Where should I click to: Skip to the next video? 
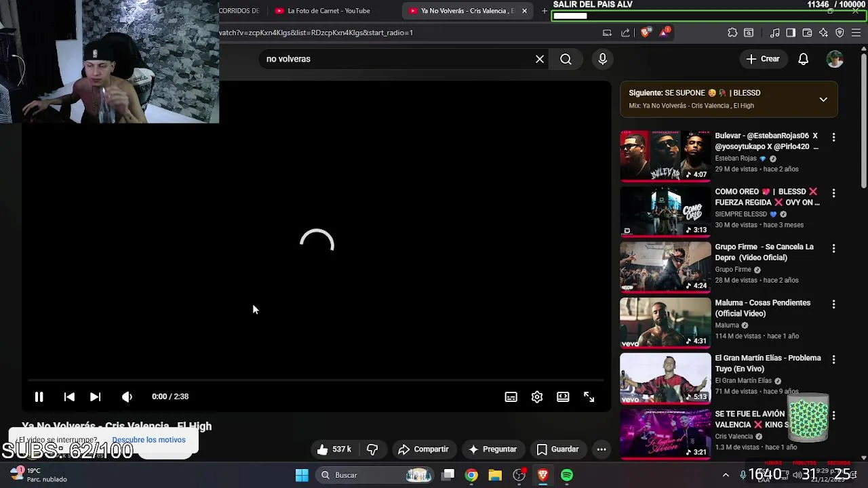click(95, 396)
